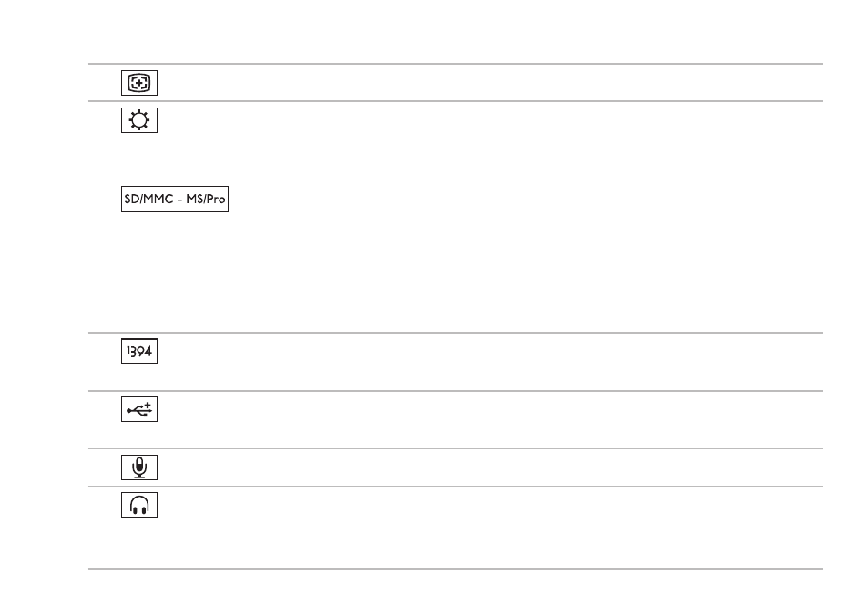Click the brightness sun icon
The height and width of the screenshot is (616, 868).
point(139,120)
